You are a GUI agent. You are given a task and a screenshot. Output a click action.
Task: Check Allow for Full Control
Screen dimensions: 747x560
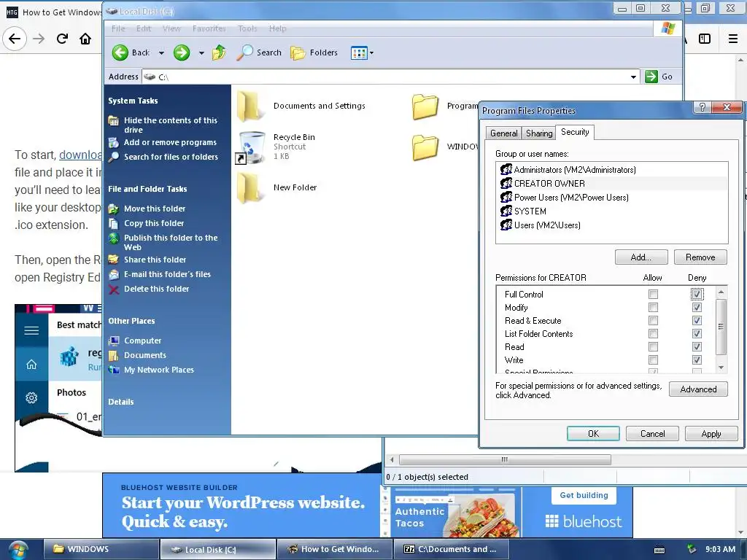click(653, 295)
